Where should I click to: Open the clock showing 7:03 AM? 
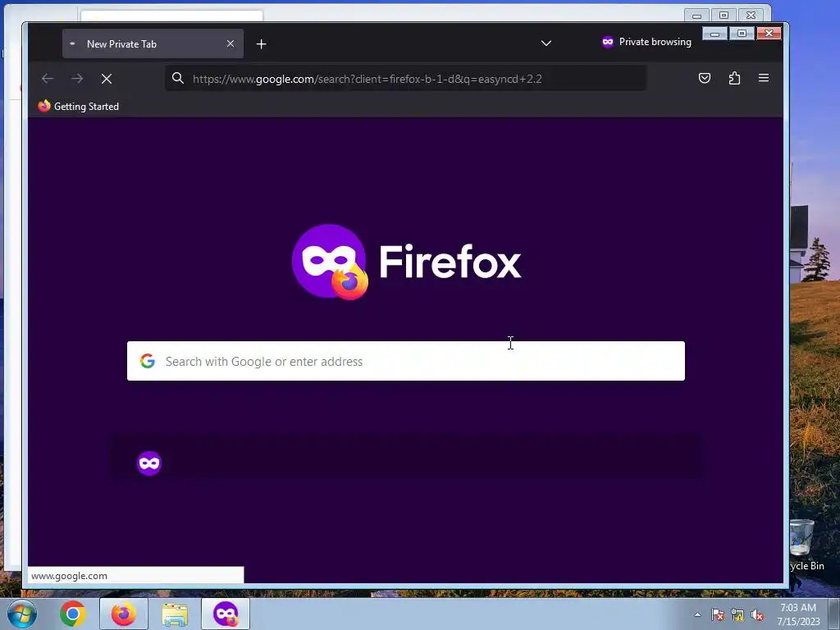click(x=798, y=614)
